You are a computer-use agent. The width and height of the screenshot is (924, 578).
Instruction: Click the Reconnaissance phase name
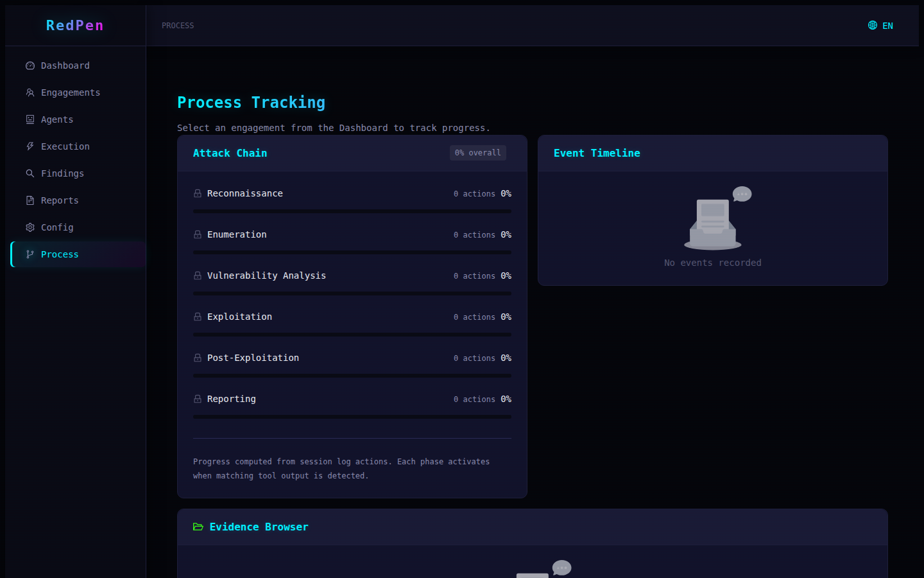245,193
